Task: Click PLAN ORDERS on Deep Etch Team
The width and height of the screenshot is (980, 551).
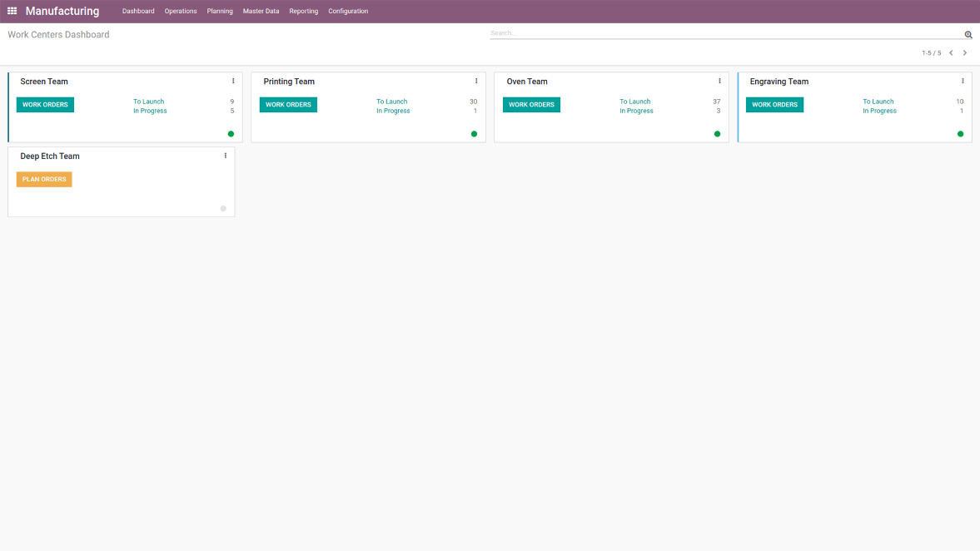Action: [43, 179]
